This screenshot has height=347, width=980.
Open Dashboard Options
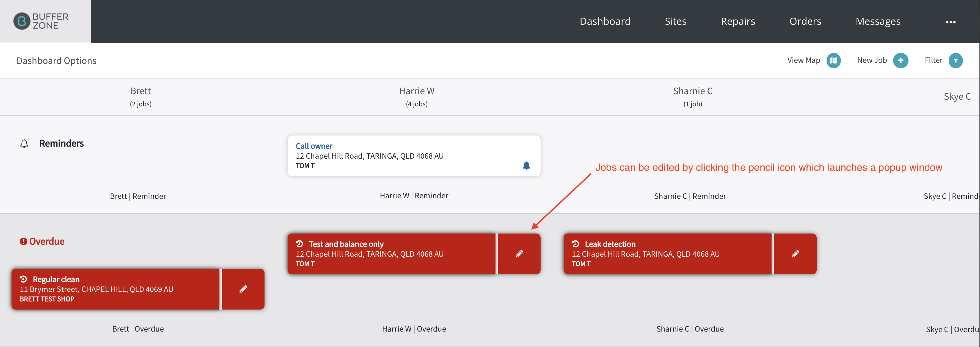[56, 61]
